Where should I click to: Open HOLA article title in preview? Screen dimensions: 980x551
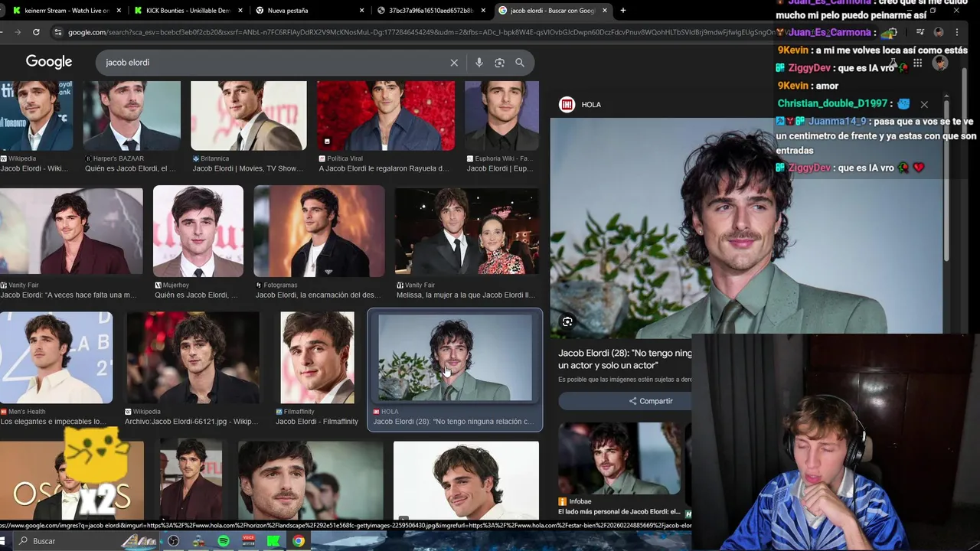pyautogui.click(x=625, y=359)
